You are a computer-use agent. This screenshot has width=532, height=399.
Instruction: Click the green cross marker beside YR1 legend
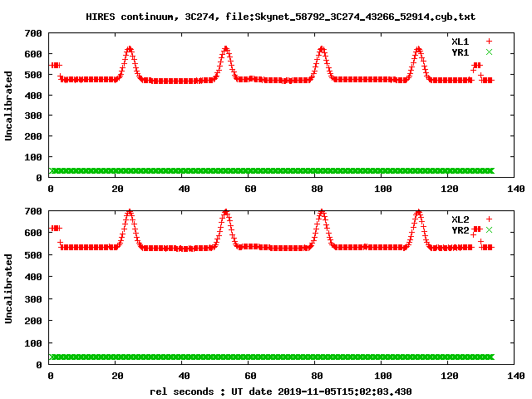pos(489,52)
